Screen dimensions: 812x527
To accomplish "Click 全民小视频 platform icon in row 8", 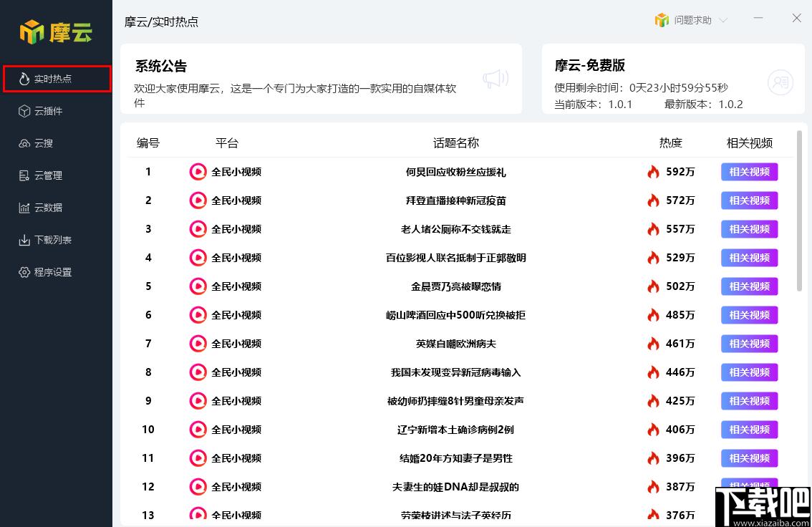I will (198, 372).
